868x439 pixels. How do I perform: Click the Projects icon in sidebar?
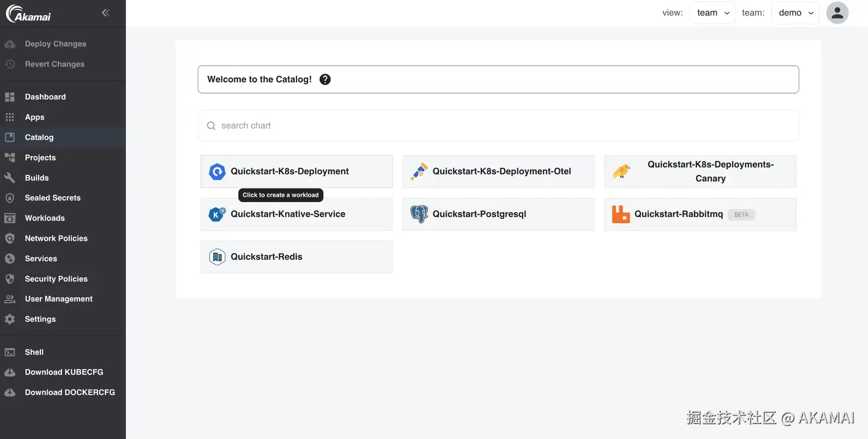pyautogui.click(x=10, y=157)
